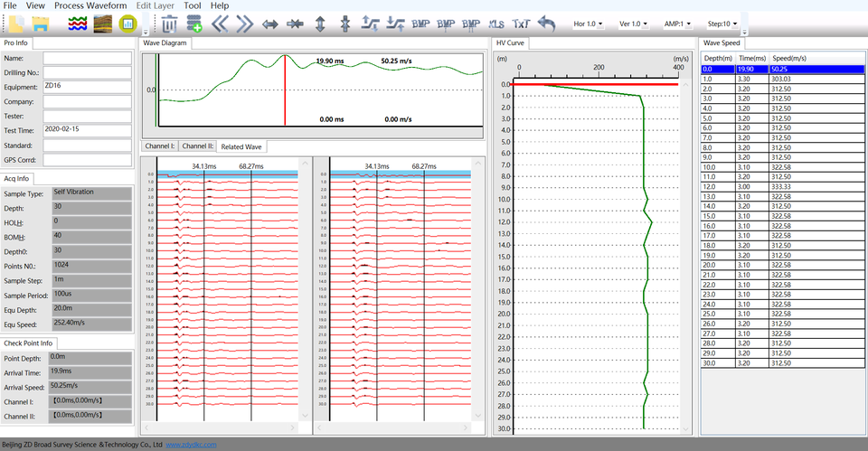Click the delete trash can icon

[x=169, y=23]
